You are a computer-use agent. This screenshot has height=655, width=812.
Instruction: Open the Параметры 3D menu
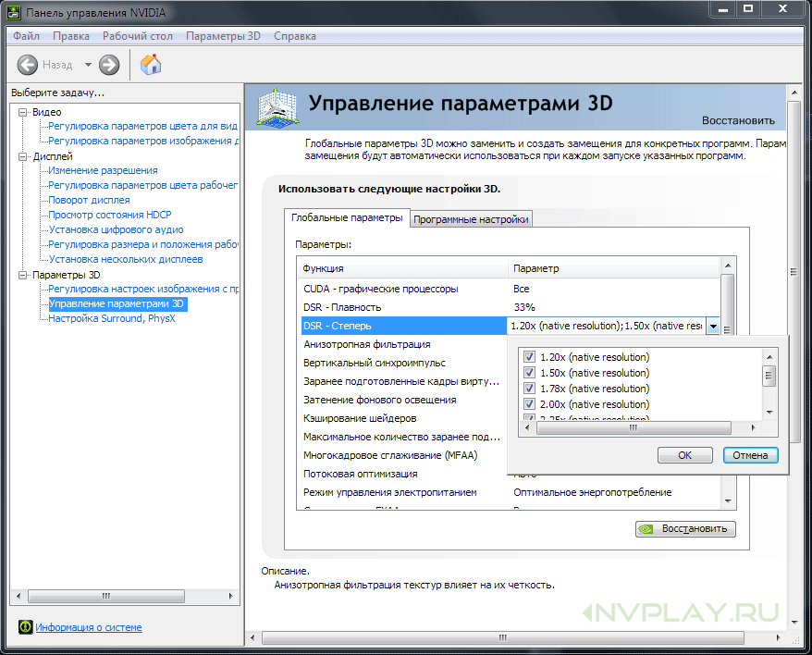223,36
